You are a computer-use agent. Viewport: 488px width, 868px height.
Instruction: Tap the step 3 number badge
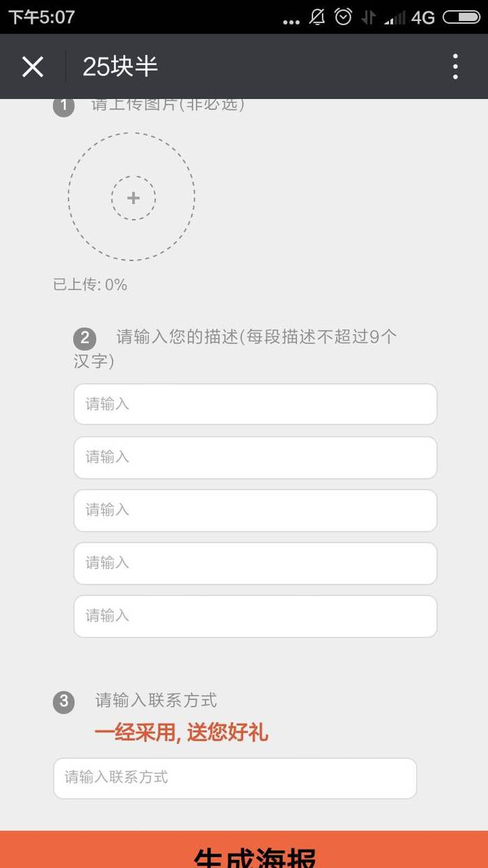tap(63, 701)
